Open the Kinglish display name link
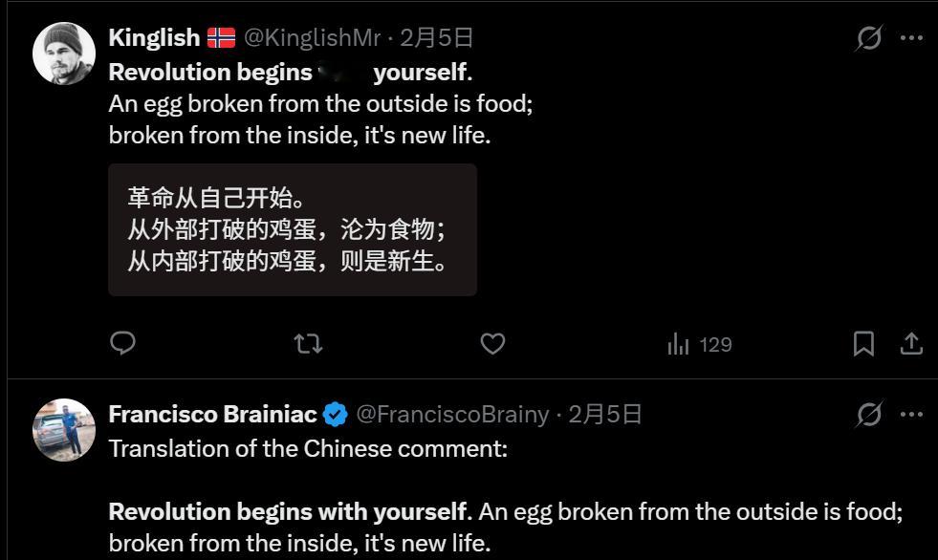Viewport: 938px width, 560px height. tap(154, 38)
